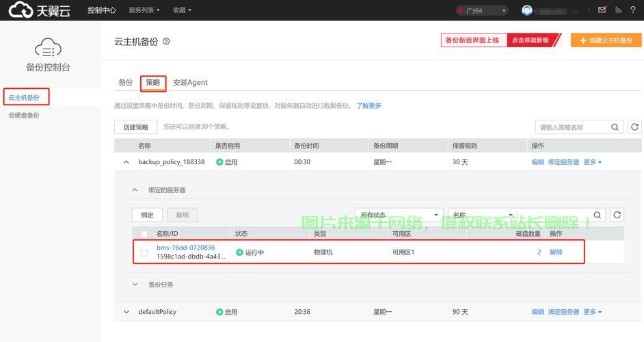Select 云硬盘备份 in sidebar
644x342 pixels.
(24, 115)
